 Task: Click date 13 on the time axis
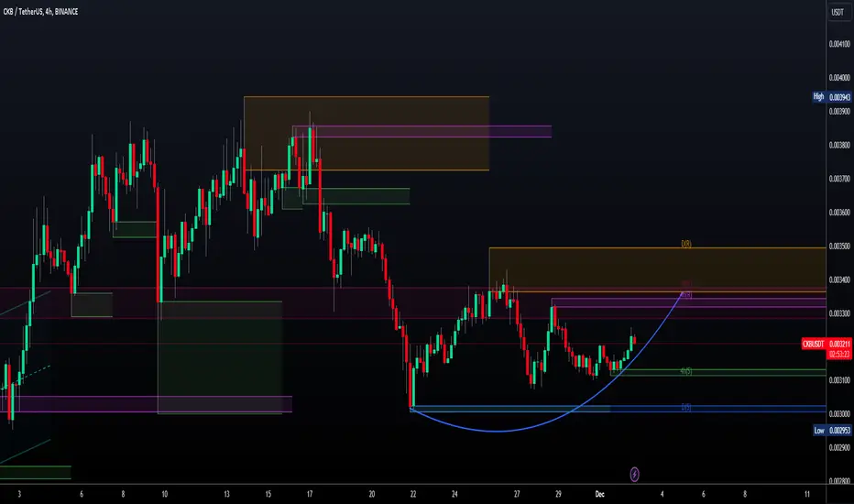click(x=226, y=494)
